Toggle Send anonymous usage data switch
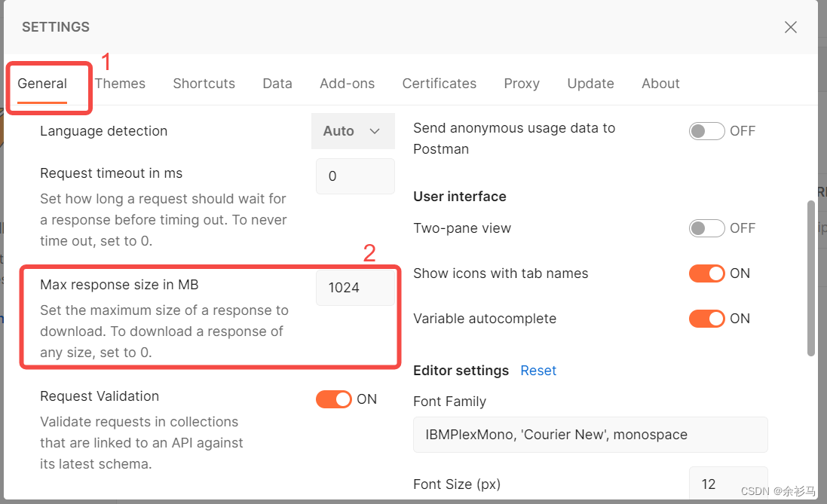 click(x=706, y=131)
